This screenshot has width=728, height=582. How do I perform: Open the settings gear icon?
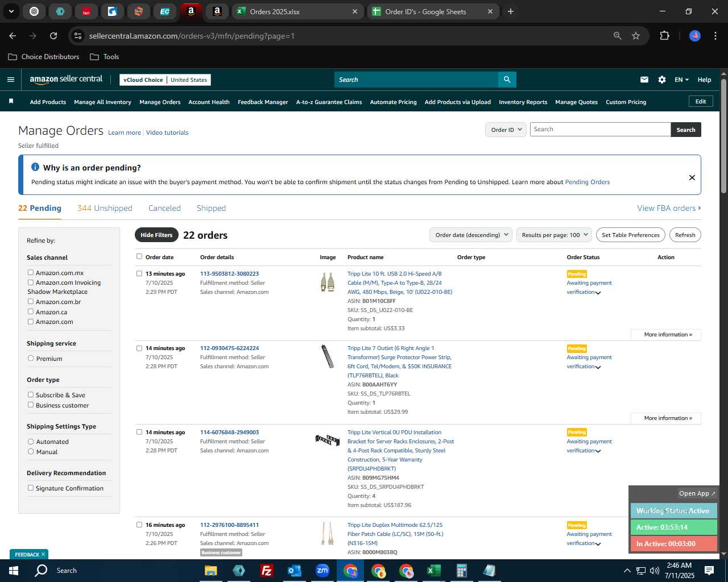tap(662, 80)
